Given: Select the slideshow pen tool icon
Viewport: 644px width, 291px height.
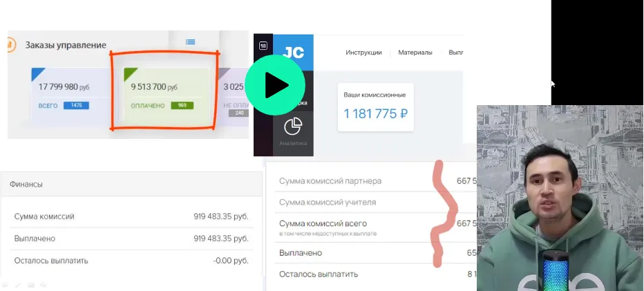Looking at the screenshot, I should [x=18, y=284].
